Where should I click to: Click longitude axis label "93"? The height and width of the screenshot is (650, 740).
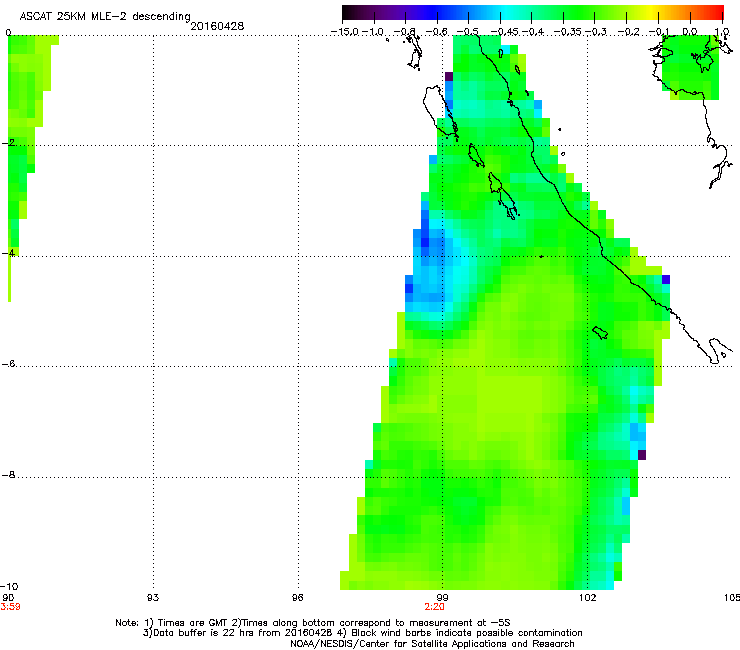[153, 598]
